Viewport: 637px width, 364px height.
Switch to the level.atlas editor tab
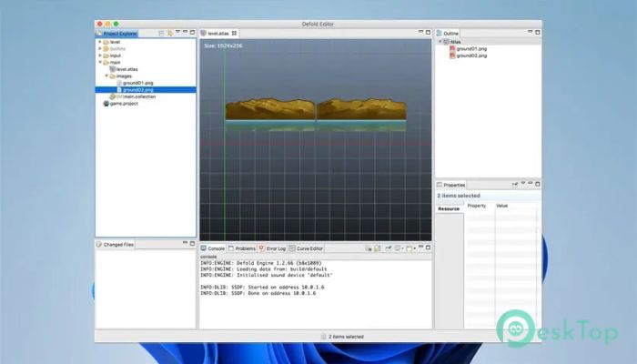tap(218, 34)
